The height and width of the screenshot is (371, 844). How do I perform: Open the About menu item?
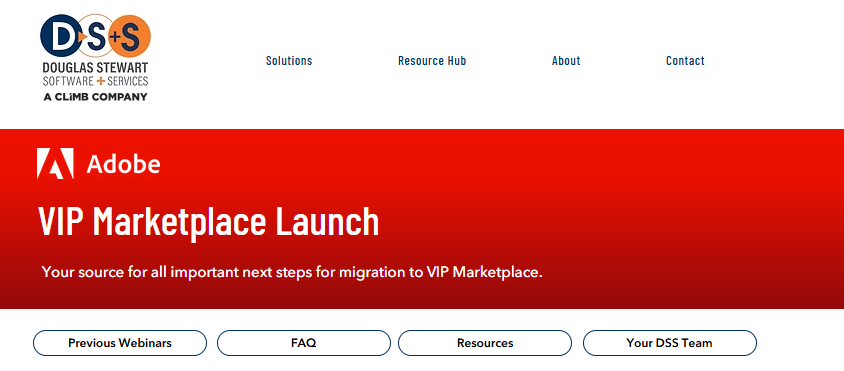click(566, 61)
